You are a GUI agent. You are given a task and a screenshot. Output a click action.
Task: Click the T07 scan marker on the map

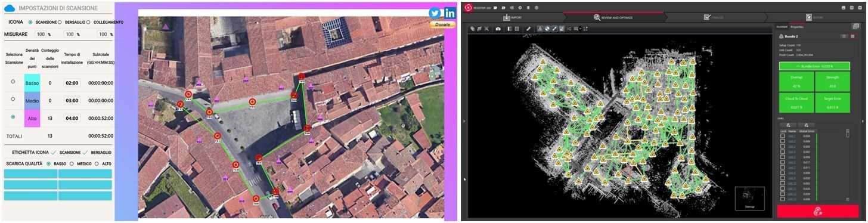click(x=259, y=158)
